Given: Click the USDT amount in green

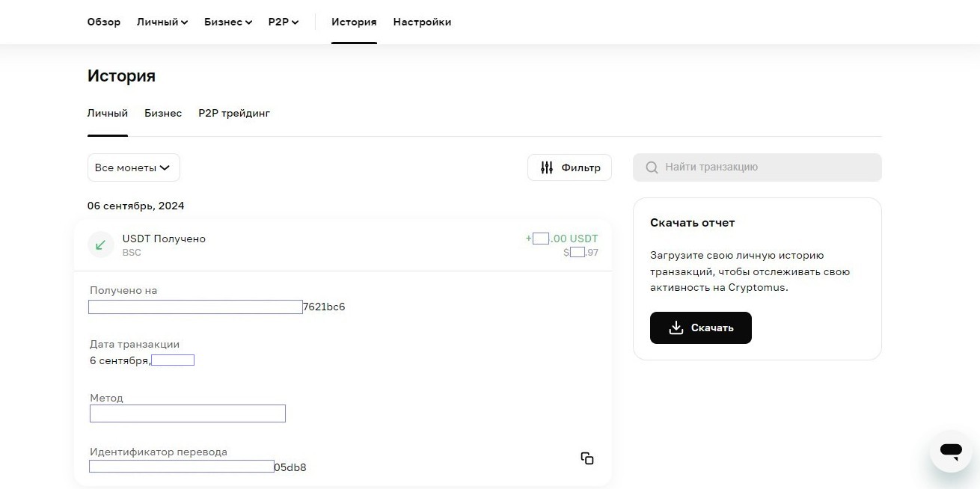Looking at the screenshot, I should (562, 239).
